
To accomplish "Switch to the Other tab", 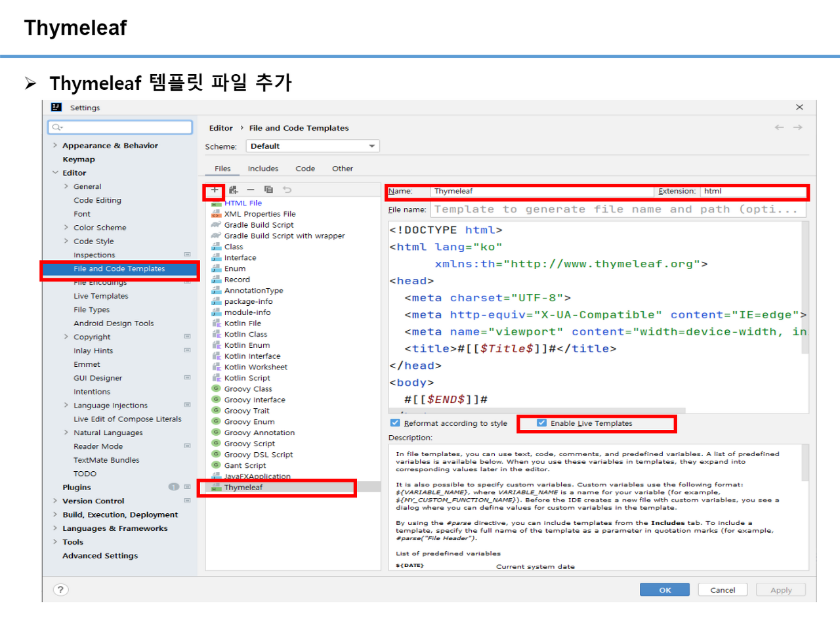I will click(343, 169).
